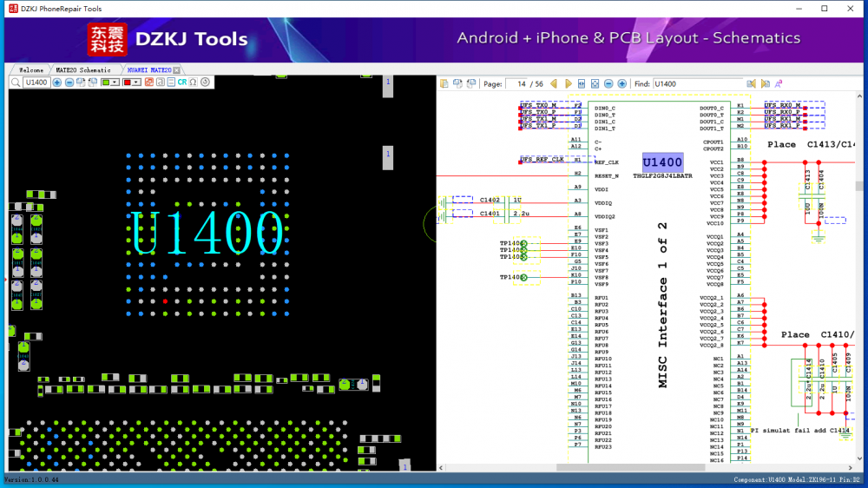Click the schematic rotate-left pages icon

pyautogui.click(x=457, y=83)
